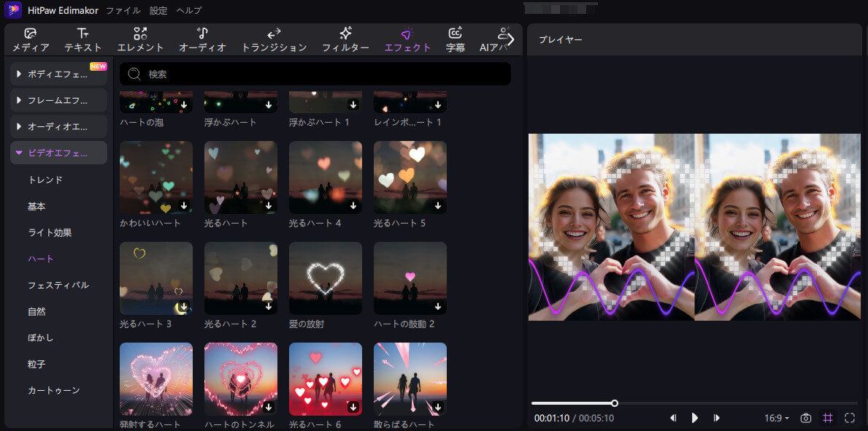Open the テキスト (Text) tab
The image size is (868, 431).
pos(83,40)
